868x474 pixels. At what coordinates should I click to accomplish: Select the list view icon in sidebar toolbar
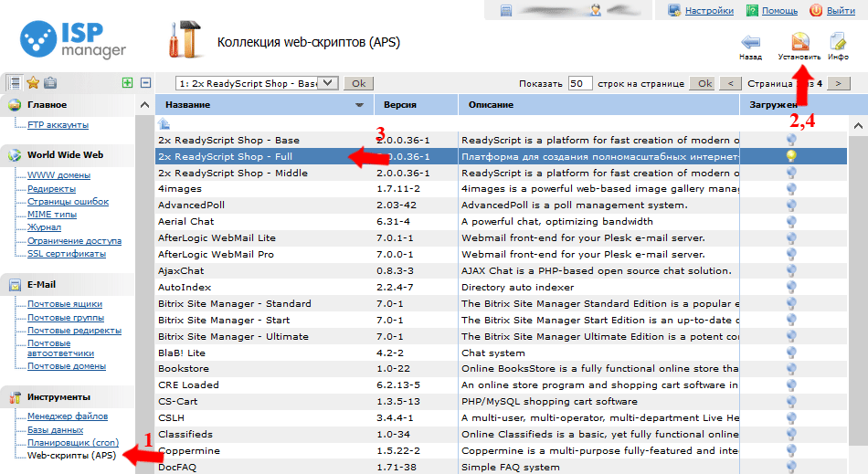[x=15, y=83]
